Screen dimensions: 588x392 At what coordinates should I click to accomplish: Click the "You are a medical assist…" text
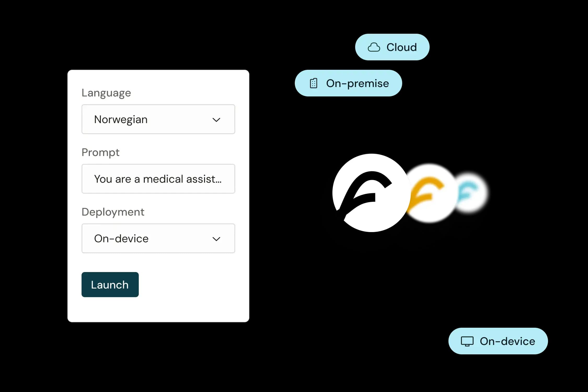point(158,179)
